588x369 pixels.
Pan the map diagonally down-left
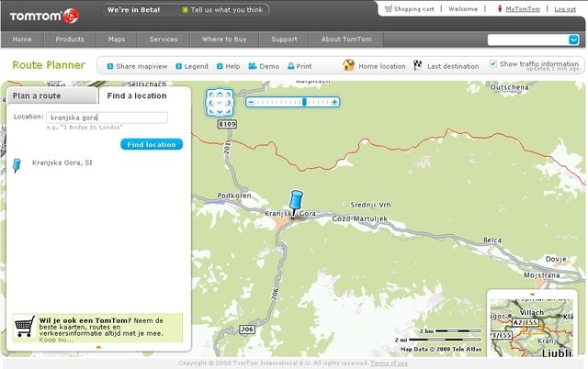(x=211, y=111)
